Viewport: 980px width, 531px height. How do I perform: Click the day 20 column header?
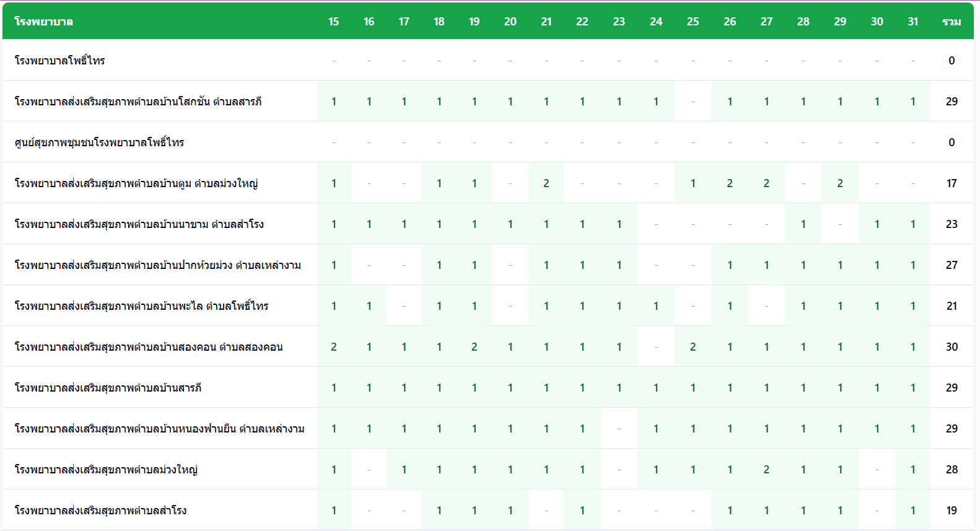510,22
